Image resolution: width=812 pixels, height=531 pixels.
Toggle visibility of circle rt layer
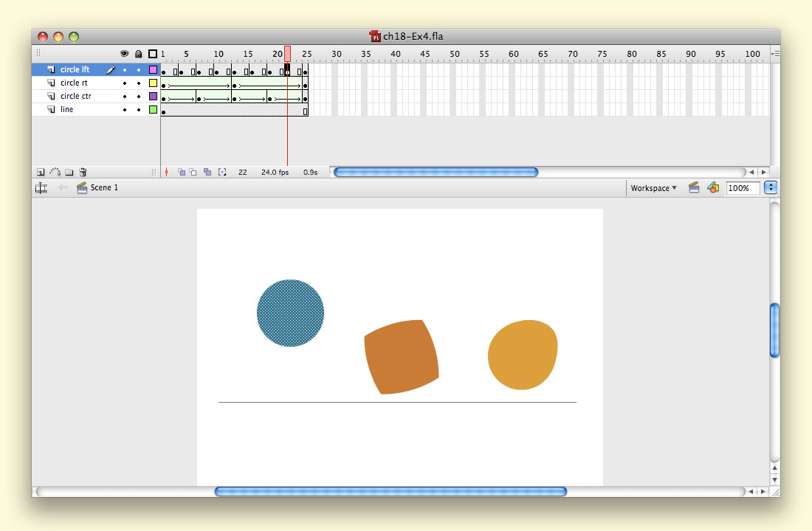124,83
